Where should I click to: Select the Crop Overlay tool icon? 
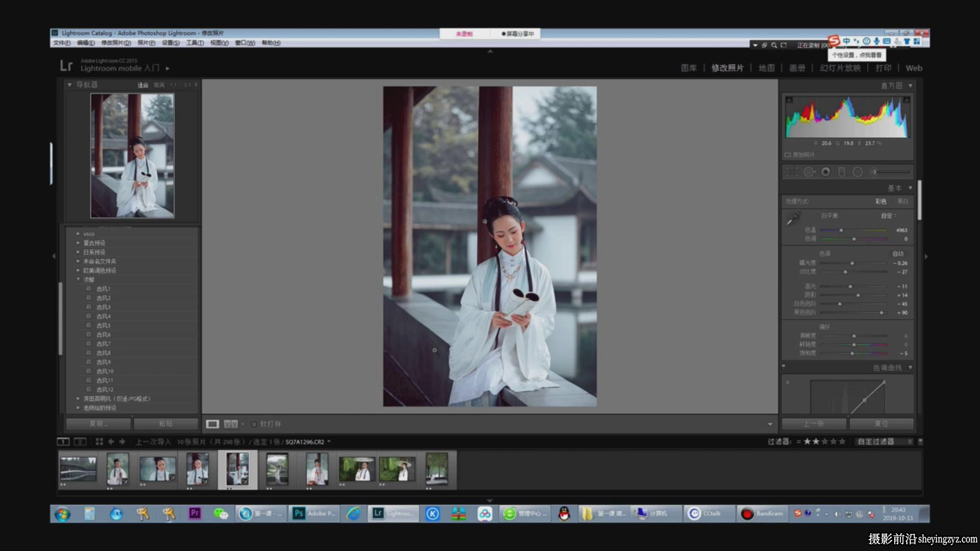792,172
